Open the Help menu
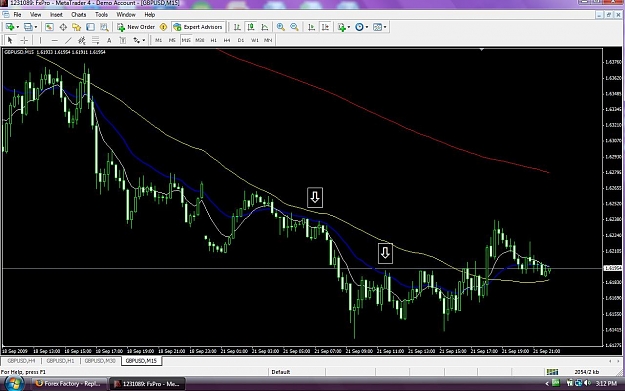 (149, 15)
